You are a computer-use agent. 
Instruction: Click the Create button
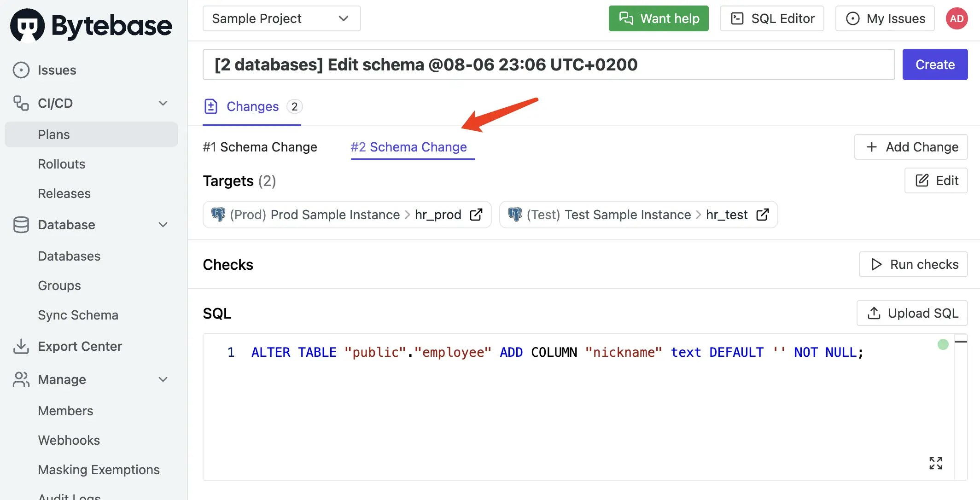[x=935, y=64]
